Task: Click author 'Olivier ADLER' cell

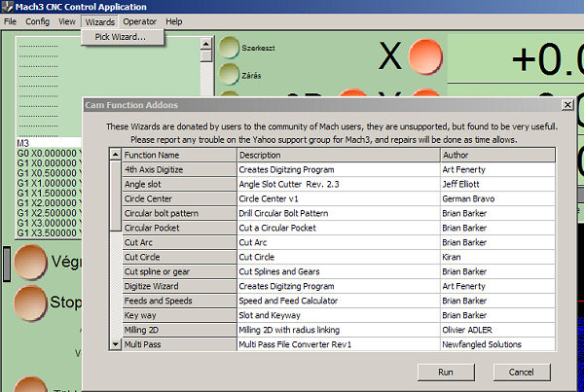Action: click(x=497, y=330)
